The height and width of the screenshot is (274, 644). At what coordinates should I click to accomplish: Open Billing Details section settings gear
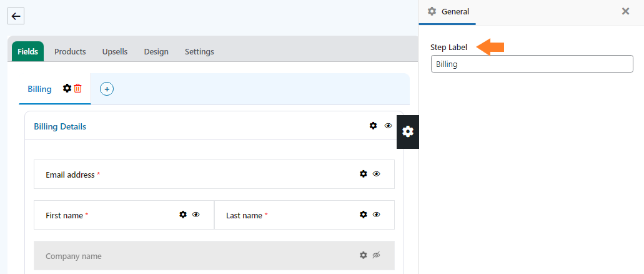coord(373,126)
